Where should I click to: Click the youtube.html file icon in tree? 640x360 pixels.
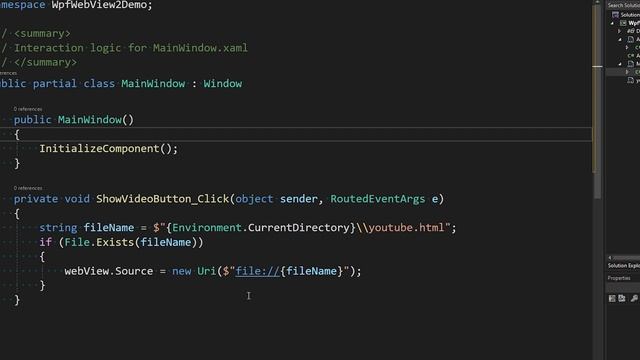(x=631, y=80)
